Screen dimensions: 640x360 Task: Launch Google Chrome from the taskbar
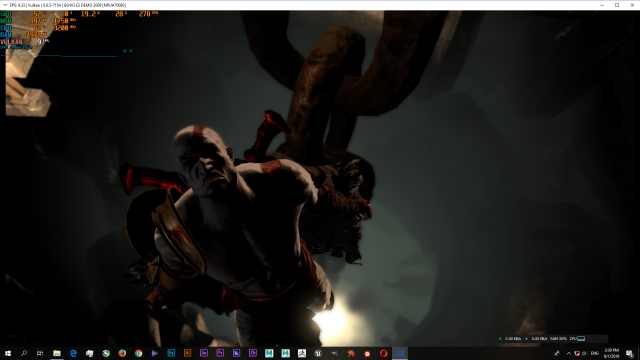[x=138, y=353]
